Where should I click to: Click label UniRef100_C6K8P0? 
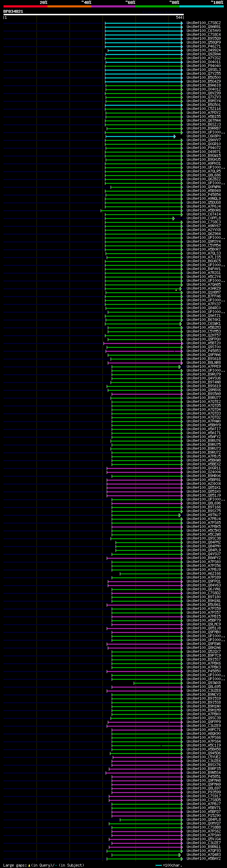[204, 136]
